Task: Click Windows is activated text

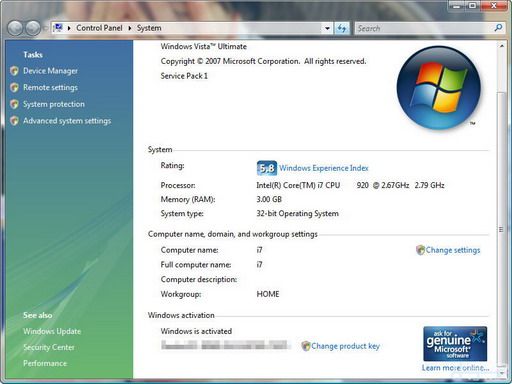Action: point(196,331)
